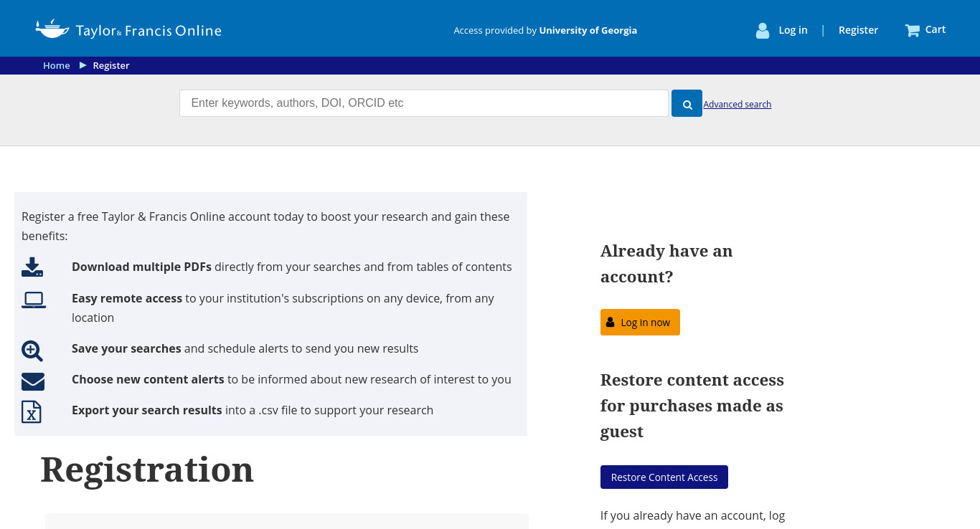Image resolution: width=980 pixels, height=529 pixels.
Task: Open Advanced search link
Action: [738, 105]
